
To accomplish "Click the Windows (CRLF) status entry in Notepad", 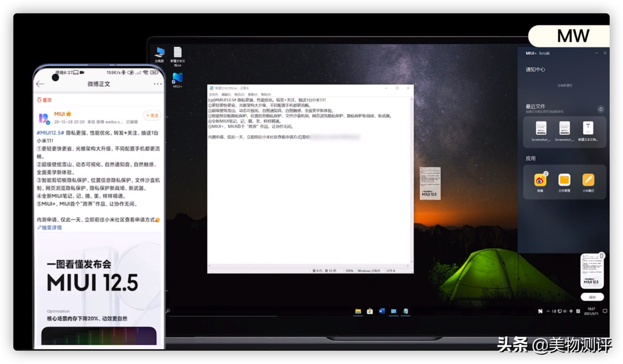I will 369,271.
